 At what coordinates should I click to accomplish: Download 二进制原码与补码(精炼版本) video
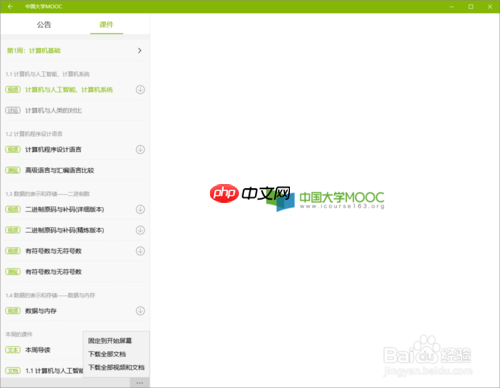[x=140, y=230]
